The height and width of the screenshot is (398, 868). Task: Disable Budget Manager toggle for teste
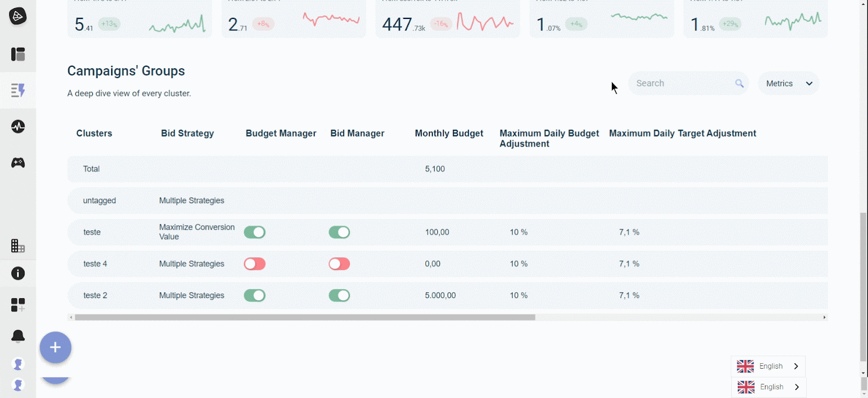coord(254,232)
